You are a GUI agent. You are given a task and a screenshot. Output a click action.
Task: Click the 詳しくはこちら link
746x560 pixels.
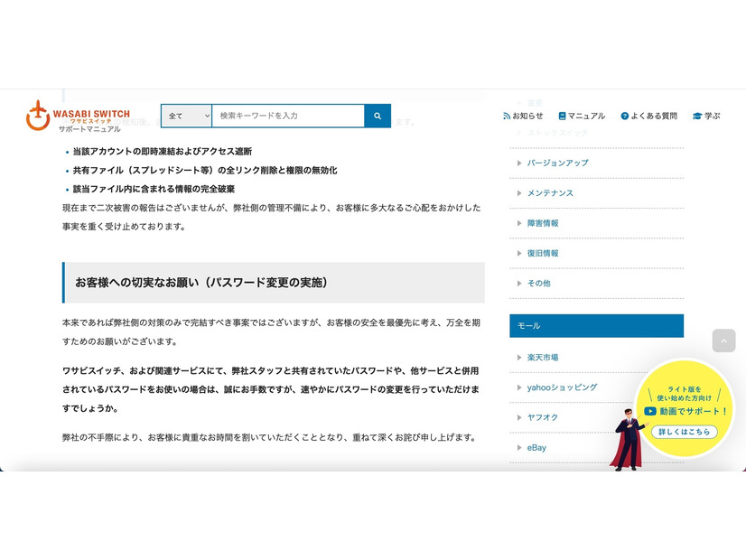coord(685,432)
